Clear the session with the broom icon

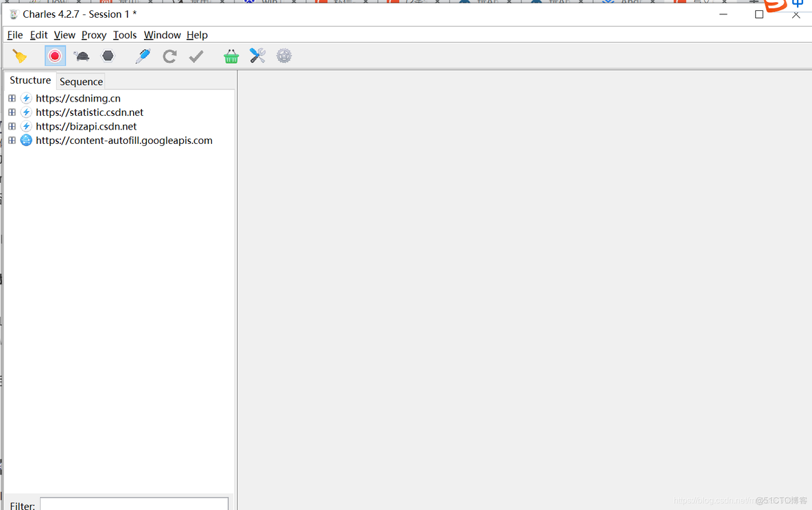[20, 56]
